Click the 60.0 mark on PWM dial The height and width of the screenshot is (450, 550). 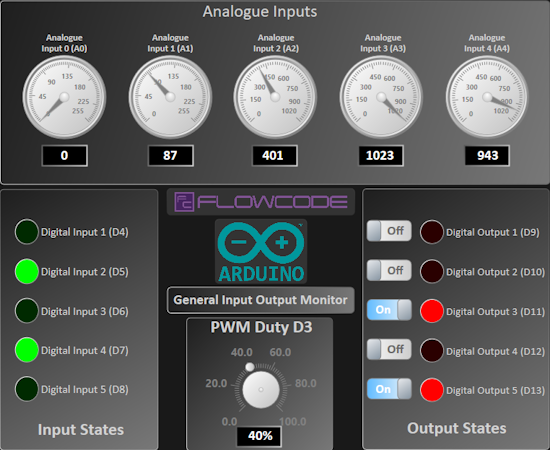pyautogui.click(x=280, y=352)
